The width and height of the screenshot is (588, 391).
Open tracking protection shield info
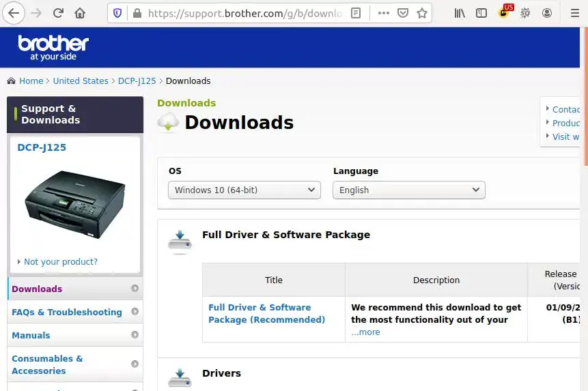[117, 14]
